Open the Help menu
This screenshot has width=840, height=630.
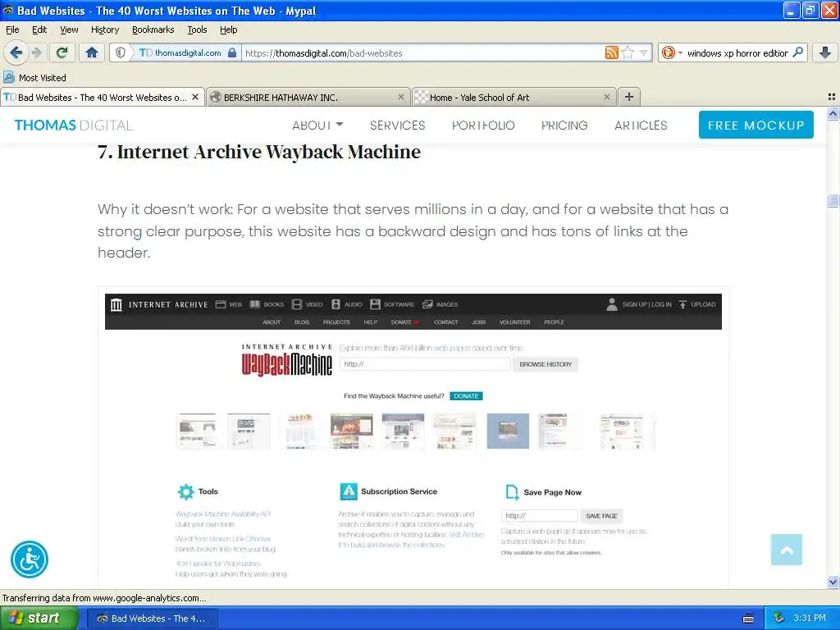pyautogui.click(x=228, y=30)
